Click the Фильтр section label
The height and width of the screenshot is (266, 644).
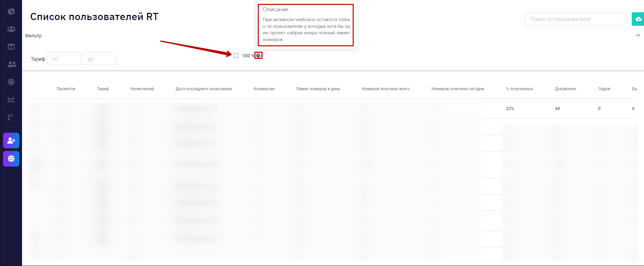33,36
